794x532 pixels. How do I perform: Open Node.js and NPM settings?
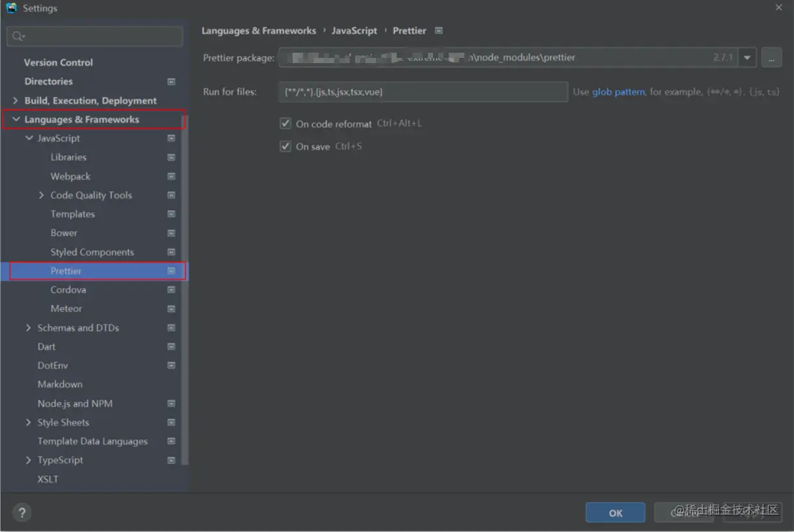point(75,404)
